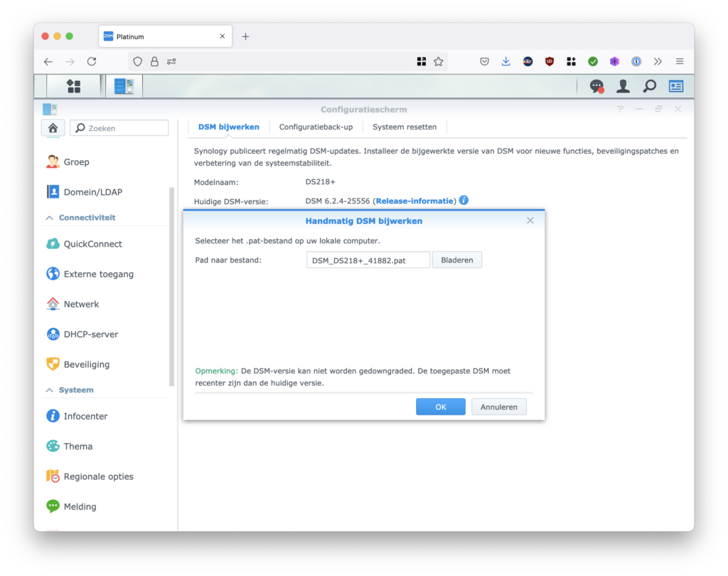This screenshot has width=728, height=576.
Task: Confirm the update with OK
Action: [441, 407]
